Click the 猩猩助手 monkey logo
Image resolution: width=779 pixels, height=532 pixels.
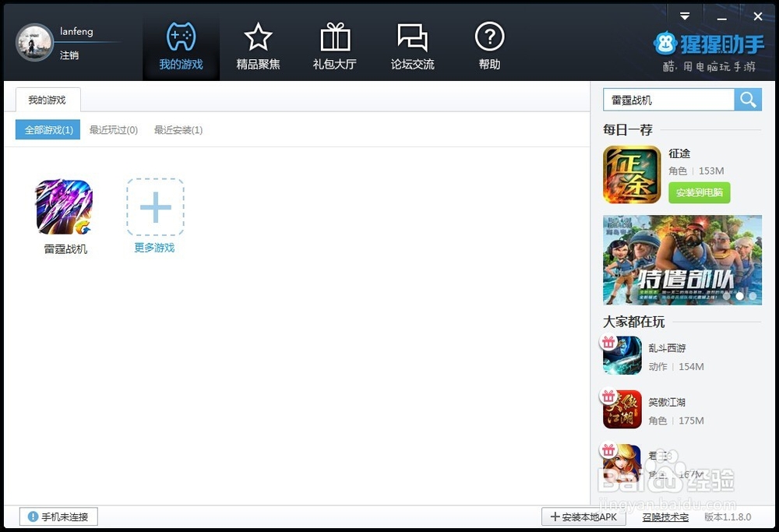pos(665,44)
